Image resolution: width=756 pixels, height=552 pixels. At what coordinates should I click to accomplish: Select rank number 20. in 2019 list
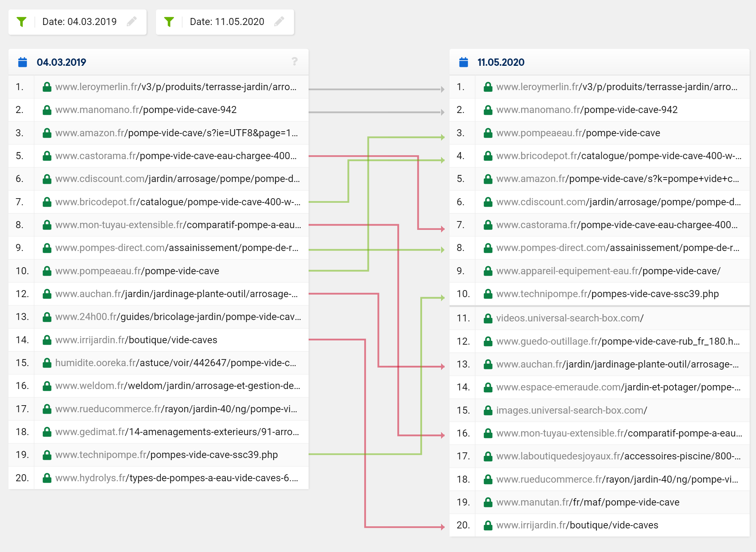click(x=22, y=478)
